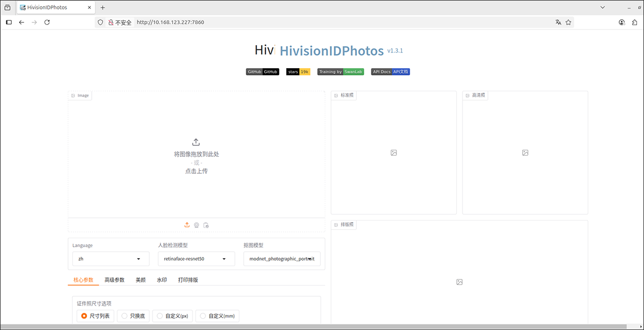The width and height of the screenshot is (644, 330).
Task: Switch to the 核心参数 tab
Action: 83,280
